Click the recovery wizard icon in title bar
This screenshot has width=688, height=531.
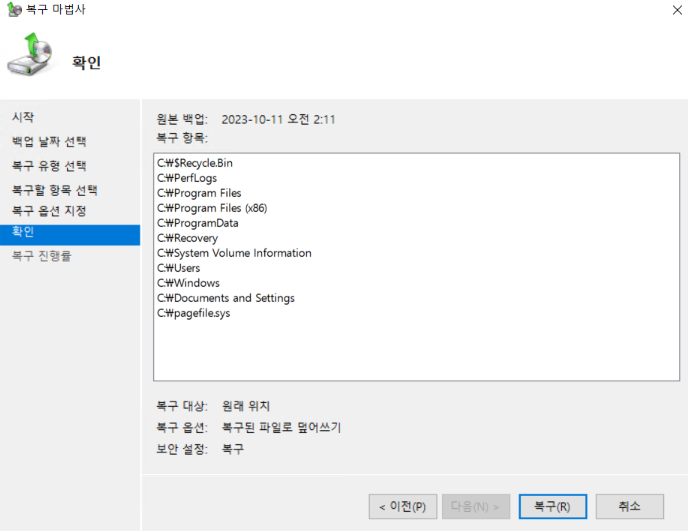[11, 11]
